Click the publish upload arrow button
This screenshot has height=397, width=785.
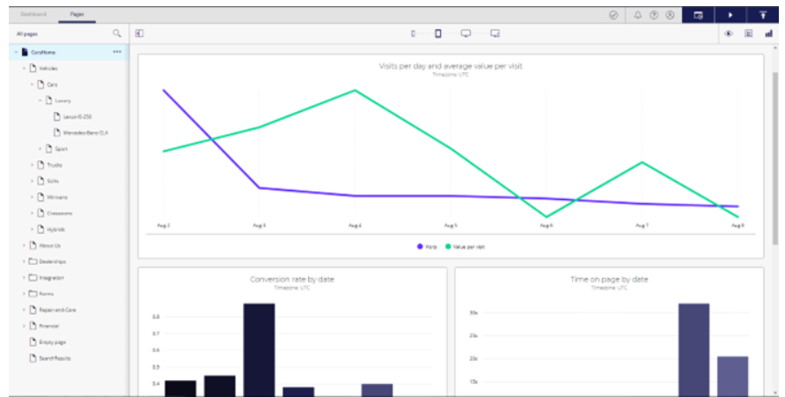(x=763, y=15)
